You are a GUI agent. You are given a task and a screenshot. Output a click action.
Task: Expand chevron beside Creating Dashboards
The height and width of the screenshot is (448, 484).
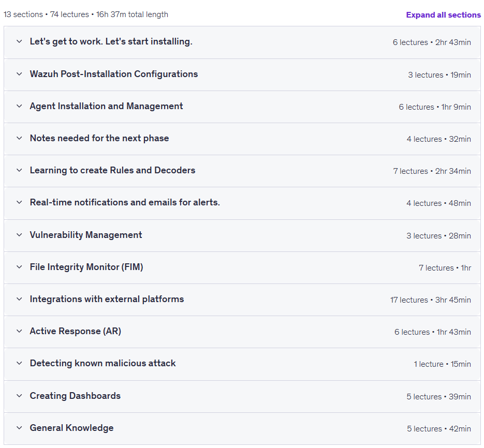pos(19,396)
